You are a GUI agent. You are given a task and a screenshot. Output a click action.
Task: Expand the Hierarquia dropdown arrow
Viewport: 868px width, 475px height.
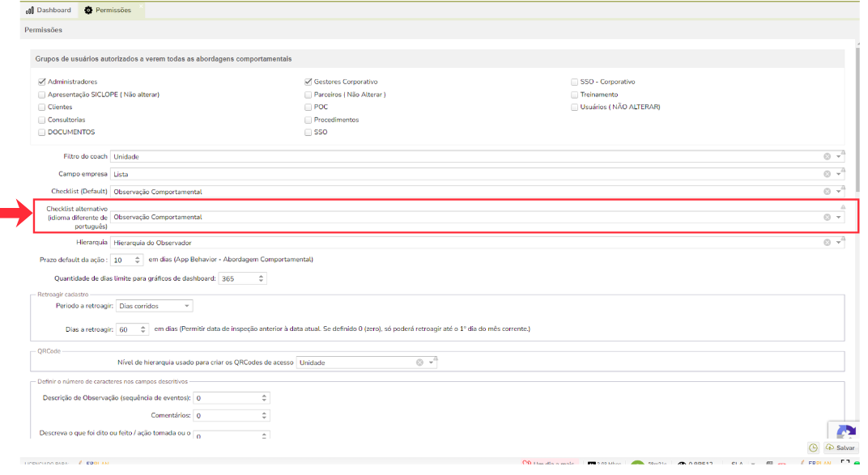point(839,243)
